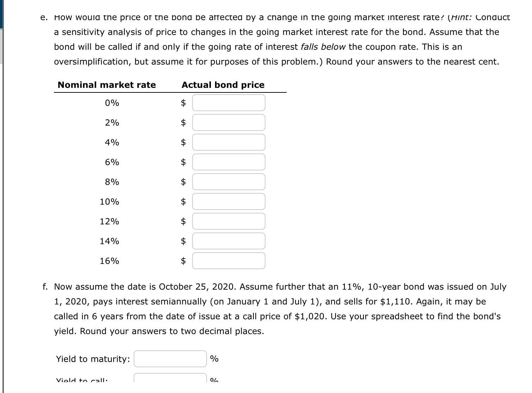Click the dollar sign beside the 0% row

pyautogui.click(x=183, y=103)
